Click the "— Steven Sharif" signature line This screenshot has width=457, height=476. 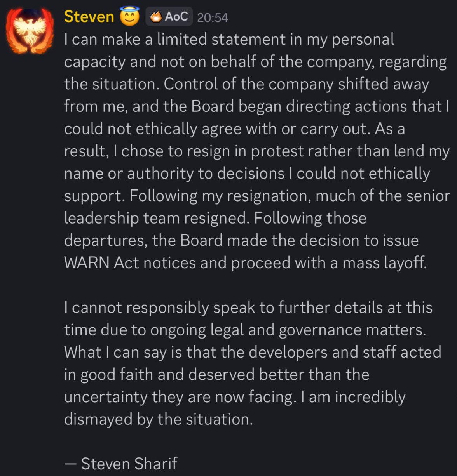click(121, 464)
